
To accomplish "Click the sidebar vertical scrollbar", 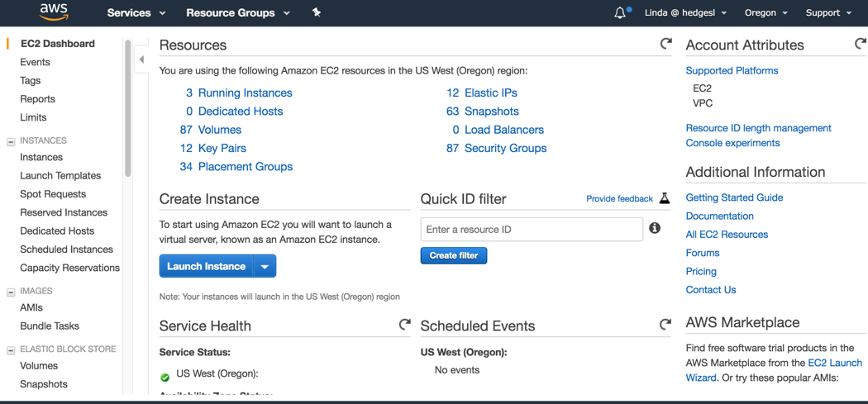I will click(x=128, y=108).
